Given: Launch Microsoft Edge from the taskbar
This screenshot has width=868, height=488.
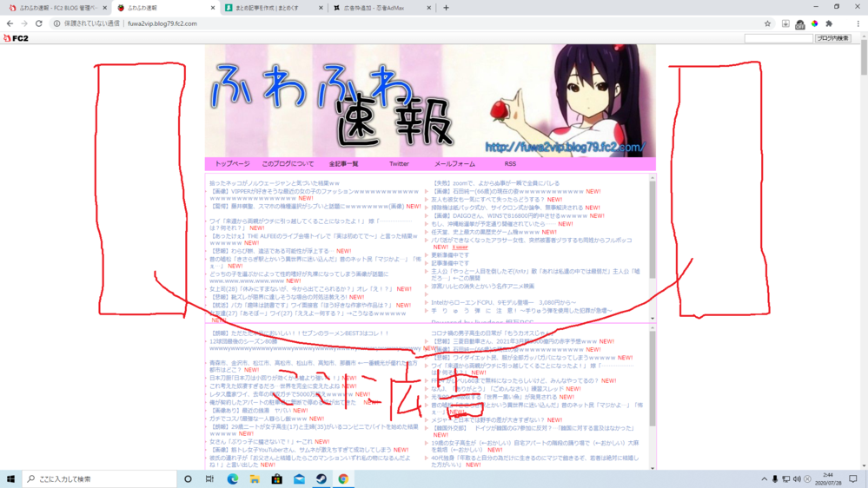Looking at the screenshot, I should coord(233,479).
